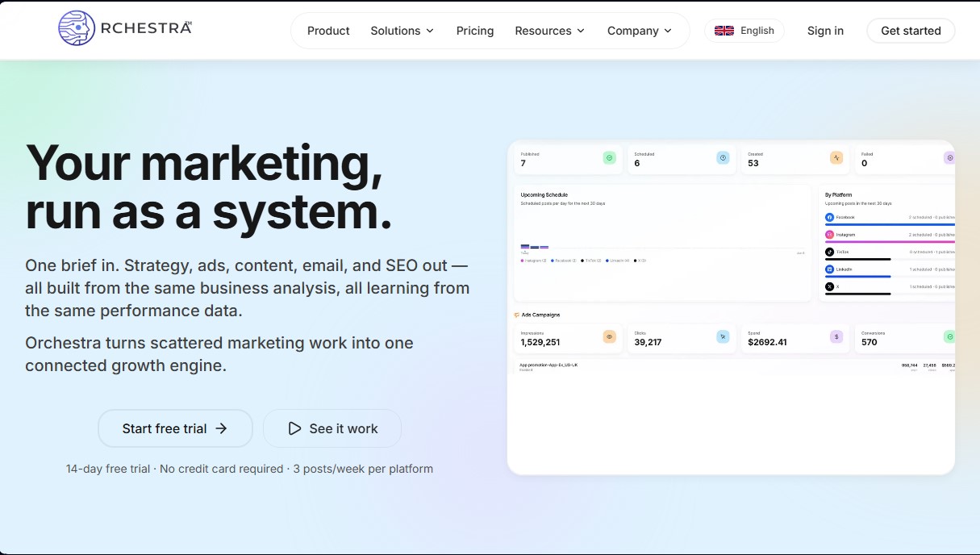Click the LinkedIn legend entry in chart

coord(618,261)
